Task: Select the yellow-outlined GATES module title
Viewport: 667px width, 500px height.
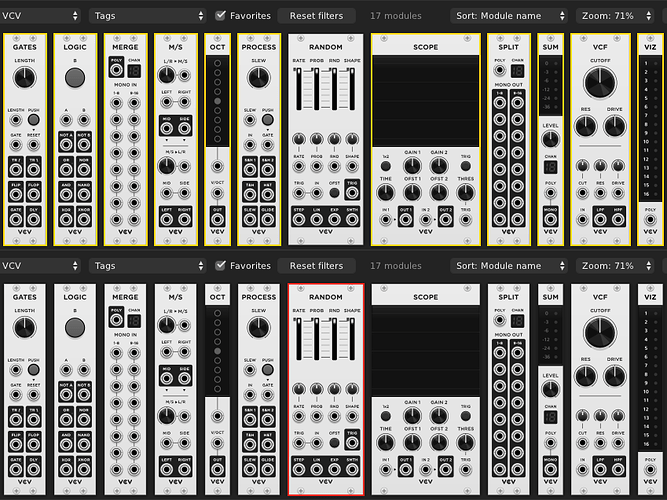Action: click(x=25, y=47)
